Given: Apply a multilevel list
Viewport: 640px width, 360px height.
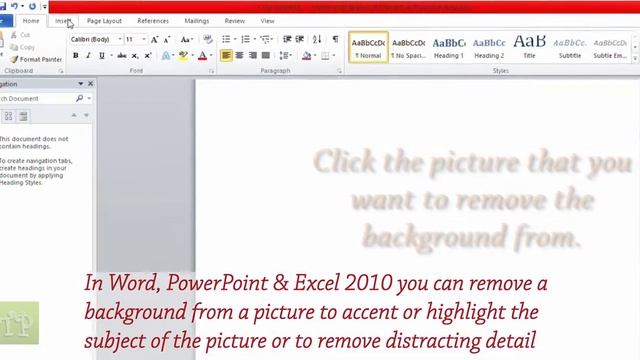Looking at the screenshot, I should click(265, 39).
